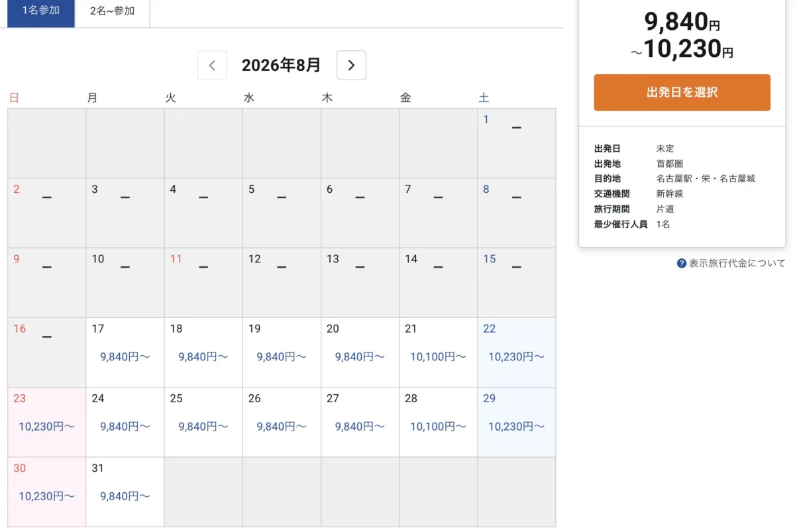795x532 pixels.
Task: Choose August 19 on the calendar
Action: pos(282,352)
